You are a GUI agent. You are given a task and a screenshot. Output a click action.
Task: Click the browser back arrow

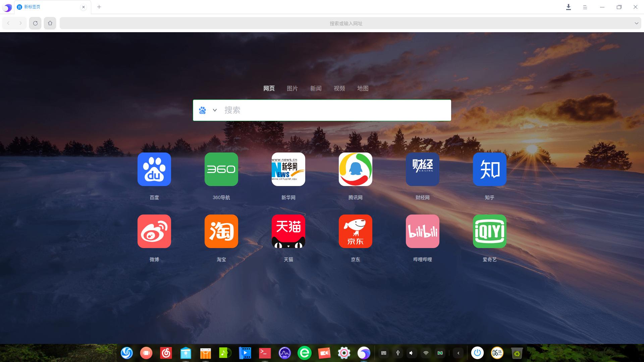(x=8, y=23)
